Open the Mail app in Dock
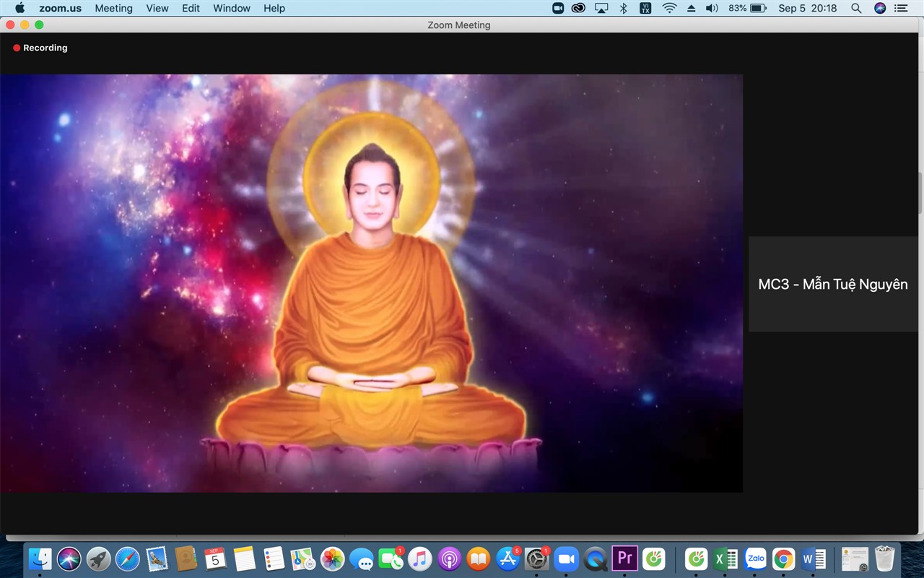This screenshot has width=924, height=578. [157, 558]
